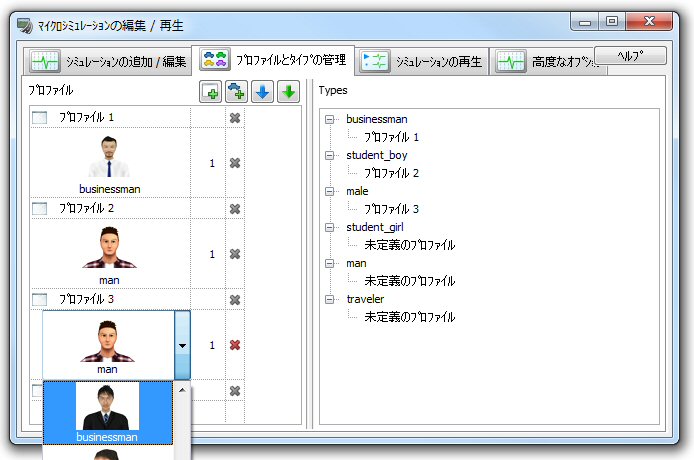Click the プロファイル 3 header label
This screenshot has width=694, height=460.
pyautogui.click(x=86, y=299)
